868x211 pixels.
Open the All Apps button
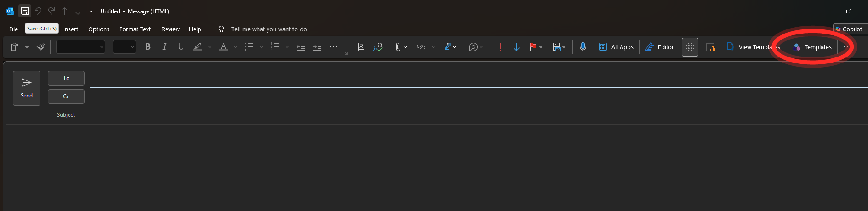[616, 47]
